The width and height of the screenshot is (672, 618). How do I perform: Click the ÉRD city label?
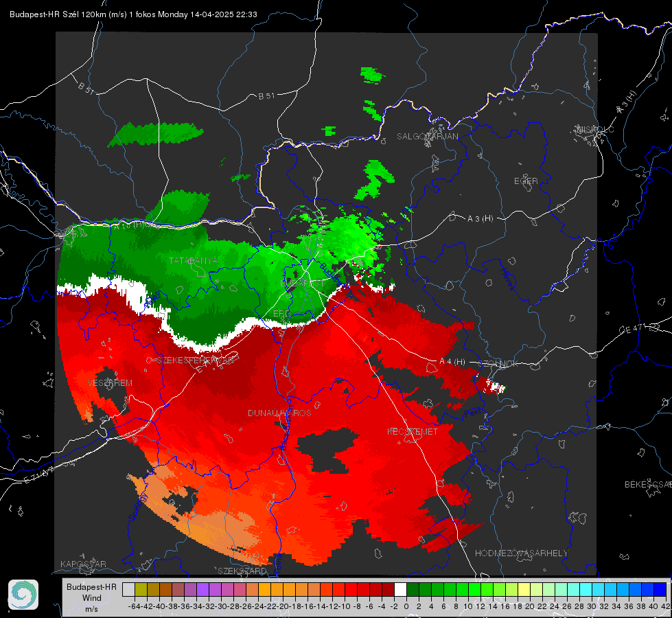(x=281, y=314)
